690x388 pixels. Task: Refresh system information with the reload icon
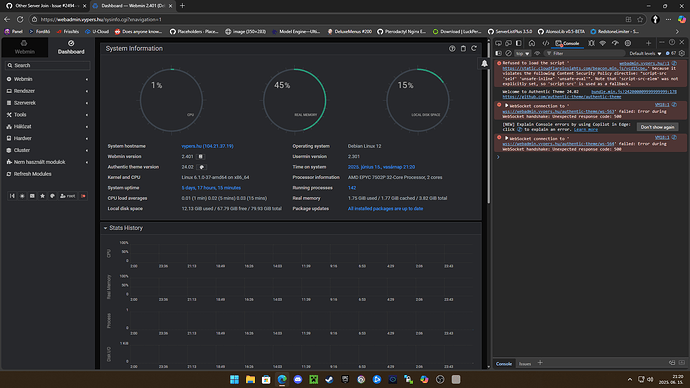tap(474, 48)
